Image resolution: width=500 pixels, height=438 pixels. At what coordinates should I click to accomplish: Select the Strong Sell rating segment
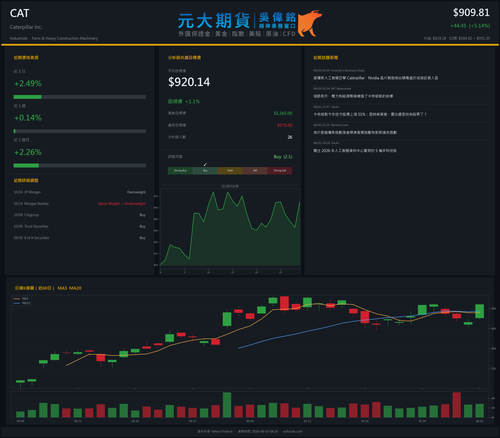[280, 171]
